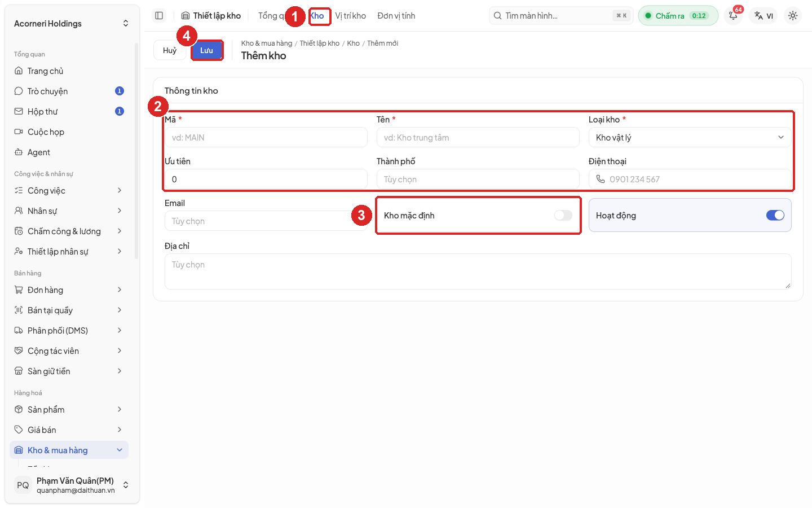Click the Email input field
Image resolution: width=812 pixels, height=508 pixels.
(x=266, y=221)
